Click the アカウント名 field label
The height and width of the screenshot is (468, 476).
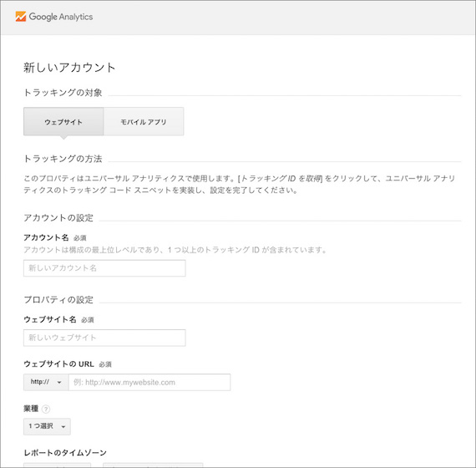tap(46, 237)
